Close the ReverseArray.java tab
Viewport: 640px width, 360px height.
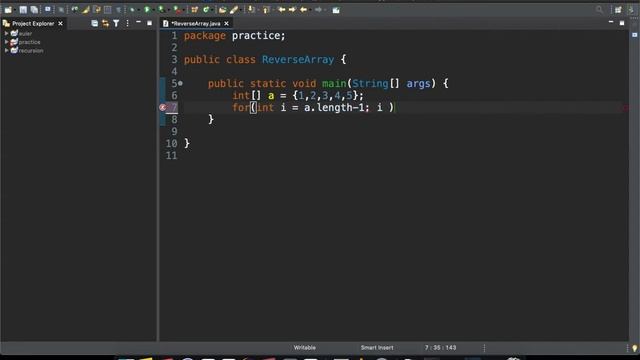pos(227,24)
